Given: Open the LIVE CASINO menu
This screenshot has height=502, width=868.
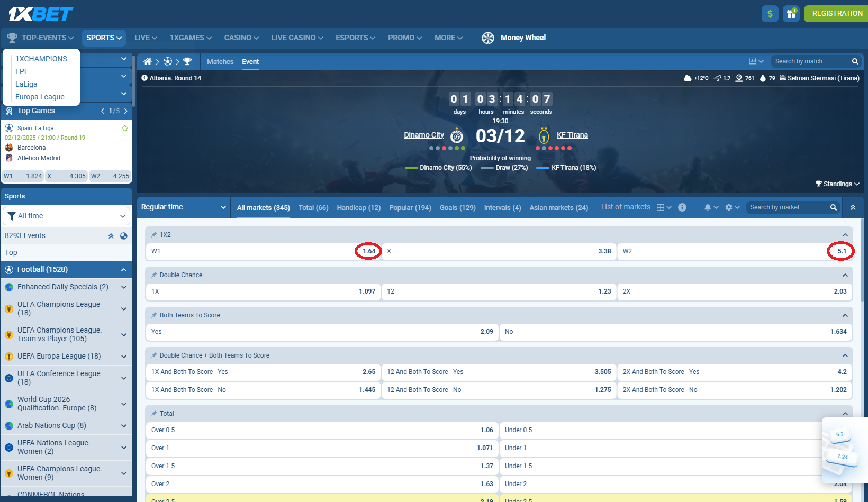Looking at the screenshot, I should [297, 38].
